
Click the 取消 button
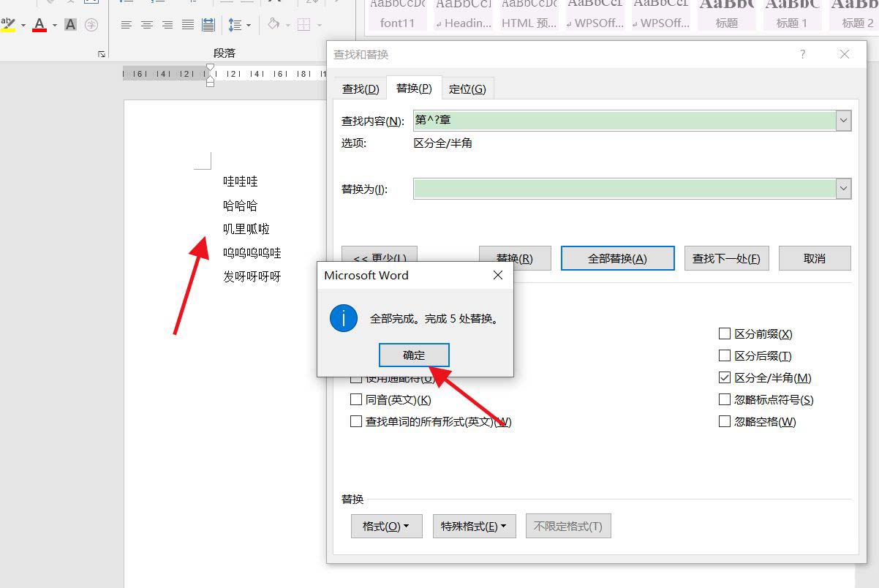(x=815, y=258)
